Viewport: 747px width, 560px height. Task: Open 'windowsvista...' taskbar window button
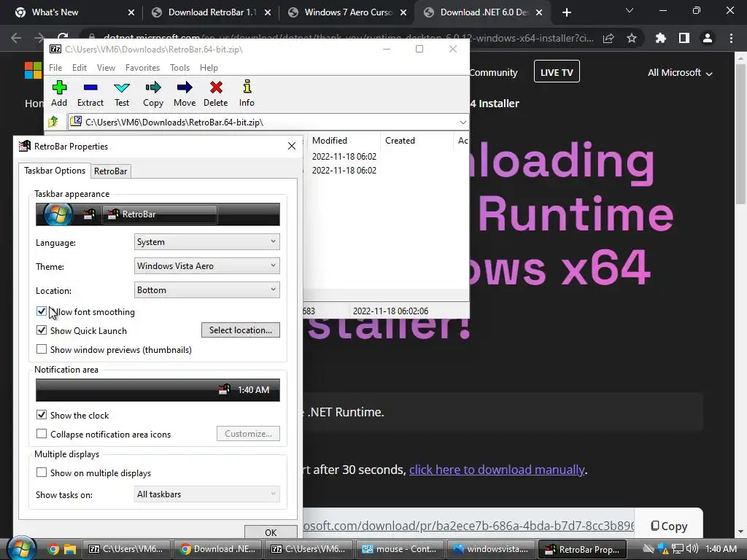point(491,549)
